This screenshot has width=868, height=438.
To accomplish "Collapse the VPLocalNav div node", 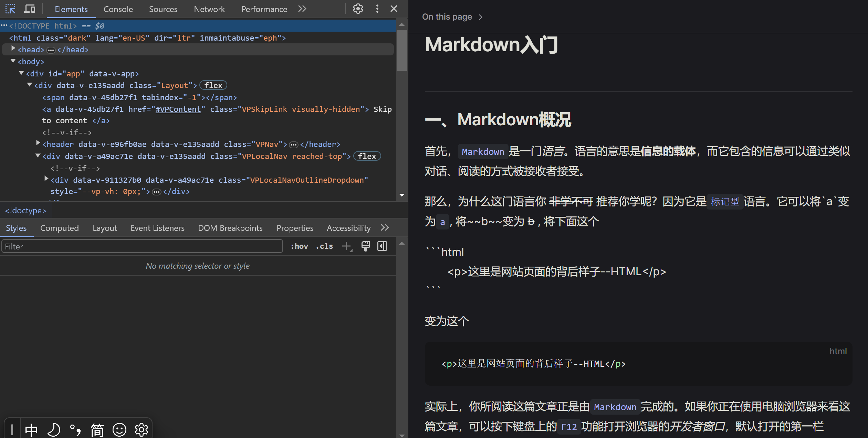I will tap(38, 156).
